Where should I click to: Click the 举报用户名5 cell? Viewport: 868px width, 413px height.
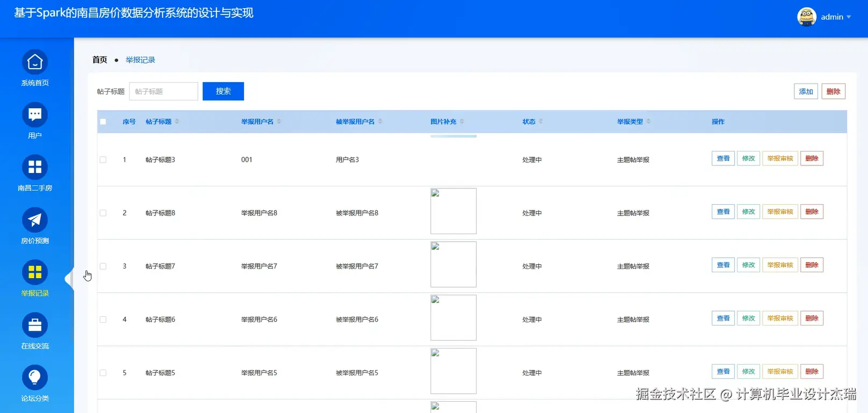point(259,373)
